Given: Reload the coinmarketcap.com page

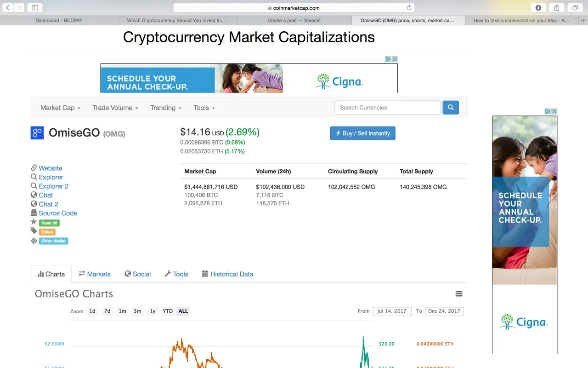Looking at the screenshot, I should pos(409,8).
